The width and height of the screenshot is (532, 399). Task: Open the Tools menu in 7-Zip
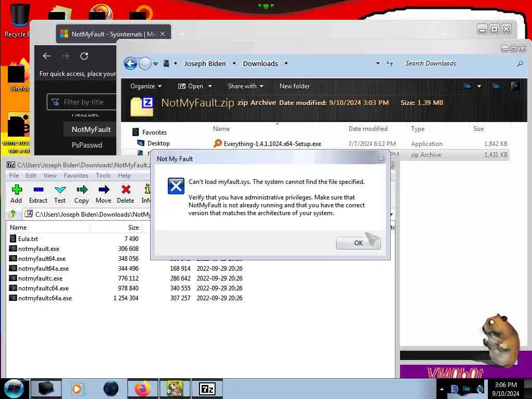click(x=103, y=176)
